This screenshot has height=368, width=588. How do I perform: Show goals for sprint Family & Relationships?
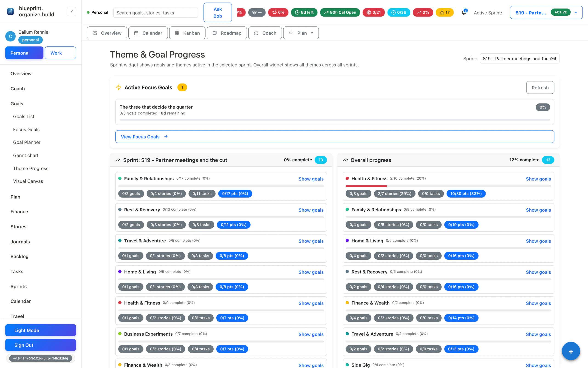pyautogui.click(x=311, y=179)
